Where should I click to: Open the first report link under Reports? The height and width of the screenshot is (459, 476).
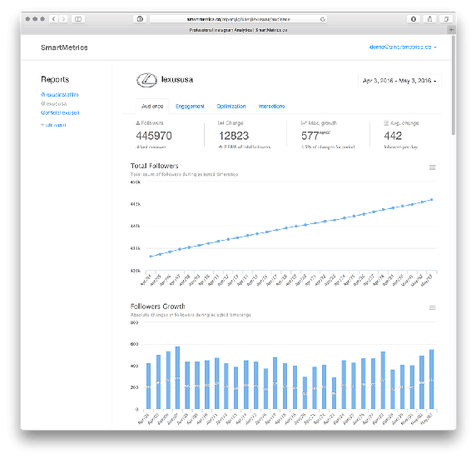click(60, 94)
